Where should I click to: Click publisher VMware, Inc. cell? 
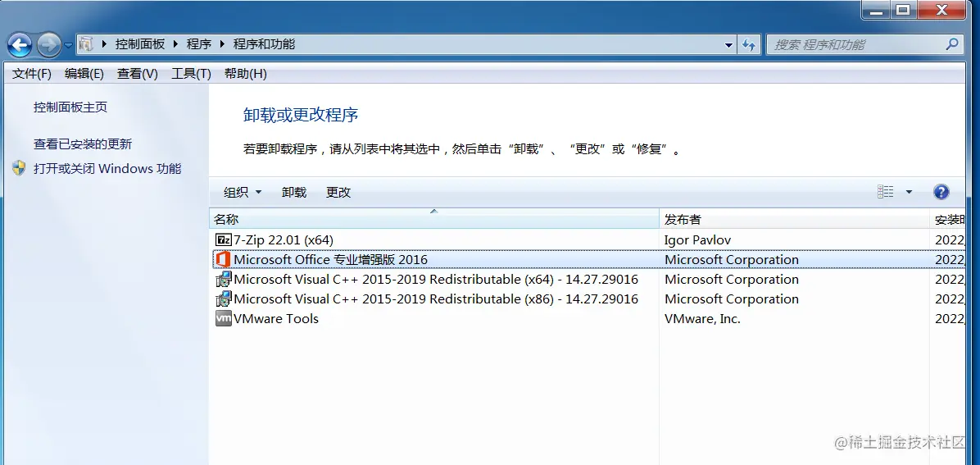[x=702, y=318]
